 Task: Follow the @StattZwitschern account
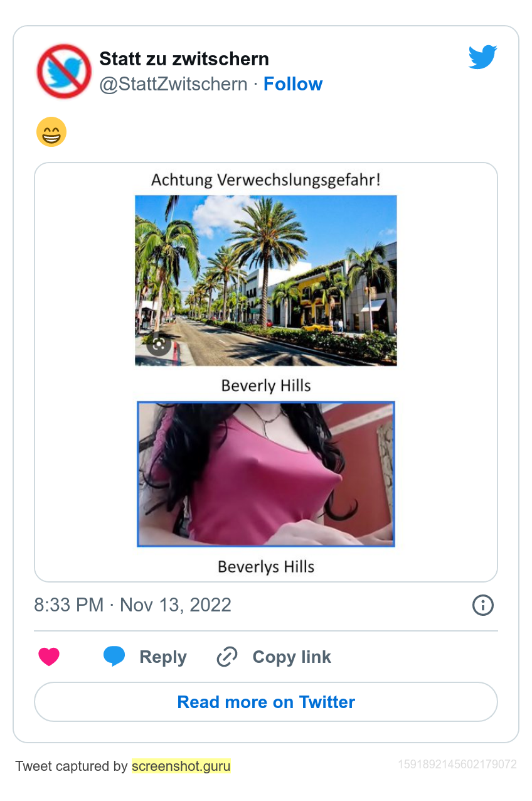(293, 84)
